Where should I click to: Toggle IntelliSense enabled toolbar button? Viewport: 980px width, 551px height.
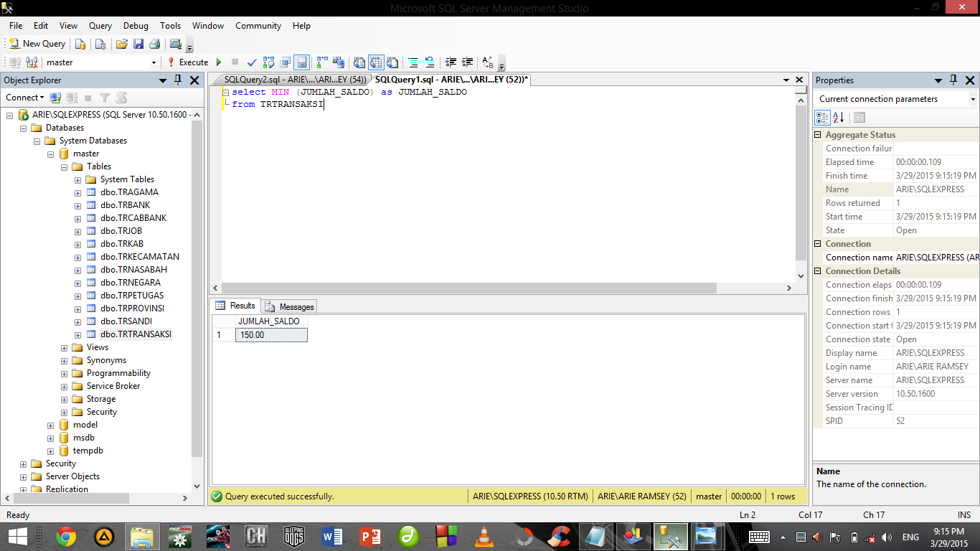(x=302, y=62)
